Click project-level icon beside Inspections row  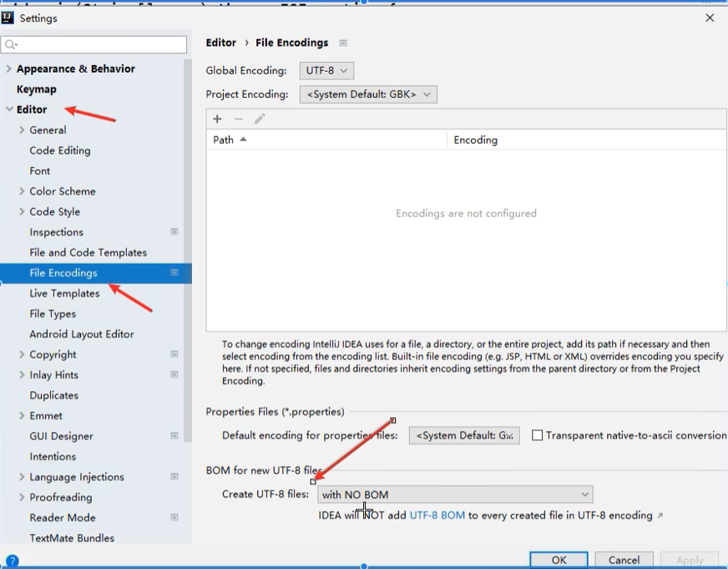[x=174, y=231]
